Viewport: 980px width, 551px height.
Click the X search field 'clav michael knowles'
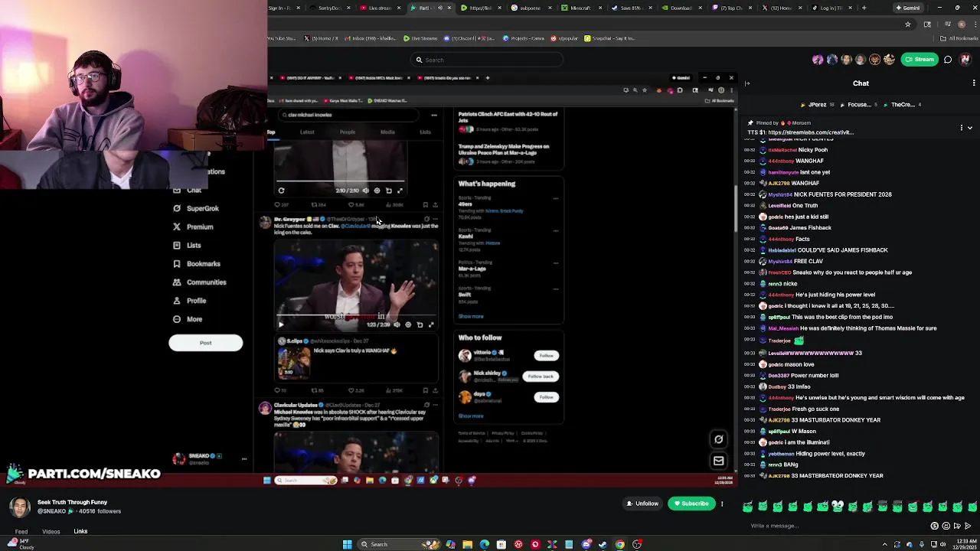348,115
